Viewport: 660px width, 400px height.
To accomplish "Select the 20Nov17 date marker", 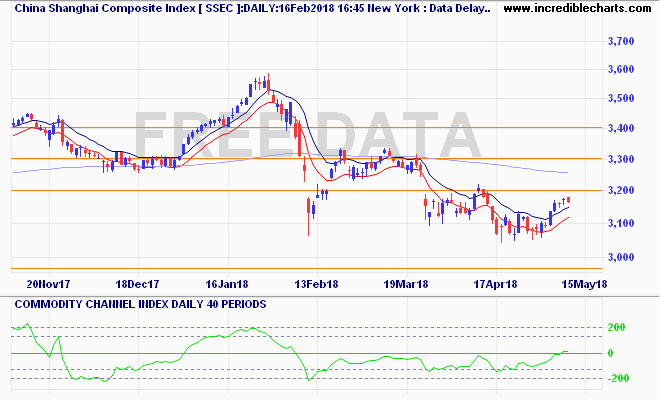I will (x=48, y=283).
